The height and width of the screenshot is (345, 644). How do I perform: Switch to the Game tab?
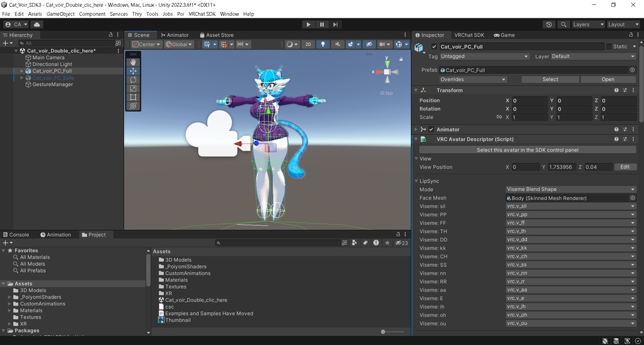(x=504, y=35)
